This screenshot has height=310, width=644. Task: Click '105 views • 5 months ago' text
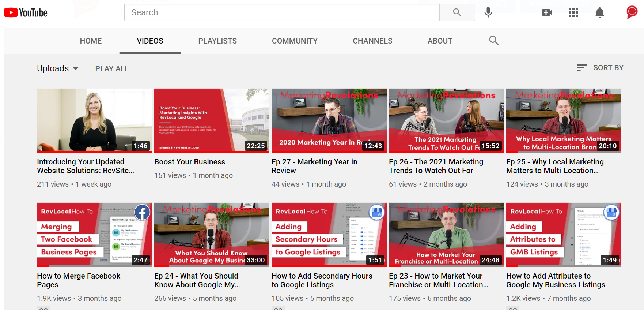(312, 298)
